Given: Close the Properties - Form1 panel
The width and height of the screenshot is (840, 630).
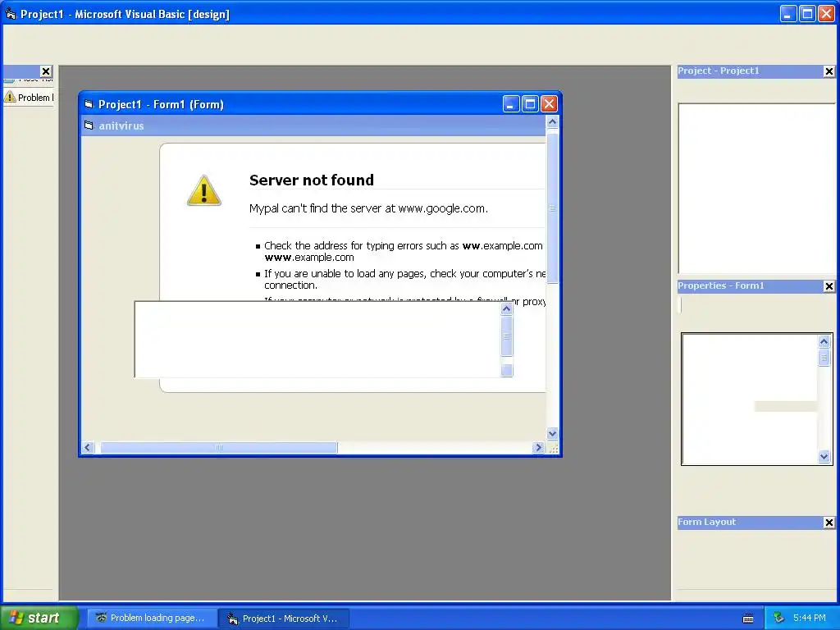Looking at the screenshot, I should (x=829, y=286).
